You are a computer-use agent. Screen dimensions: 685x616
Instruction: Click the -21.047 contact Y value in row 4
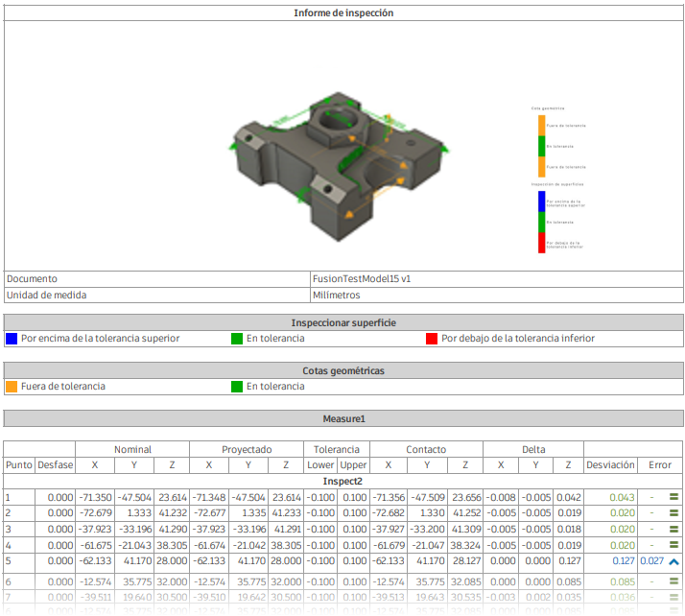click(x=428, y=545)
